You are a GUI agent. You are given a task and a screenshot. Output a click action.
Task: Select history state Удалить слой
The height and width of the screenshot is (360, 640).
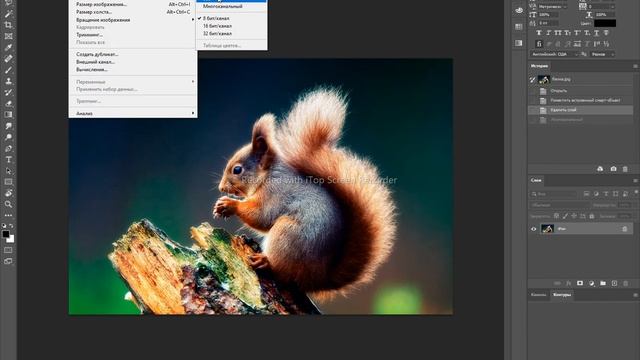tap(581, 110)
